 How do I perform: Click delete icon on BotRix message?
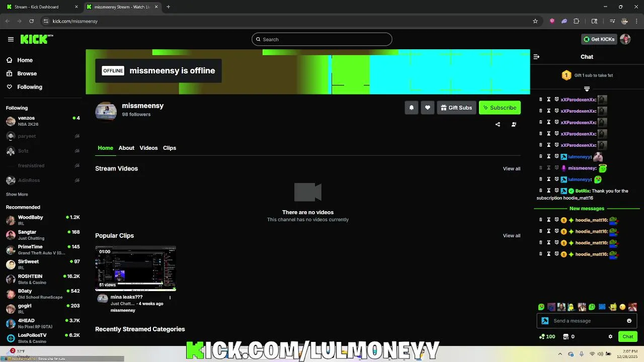pos(541,191)
